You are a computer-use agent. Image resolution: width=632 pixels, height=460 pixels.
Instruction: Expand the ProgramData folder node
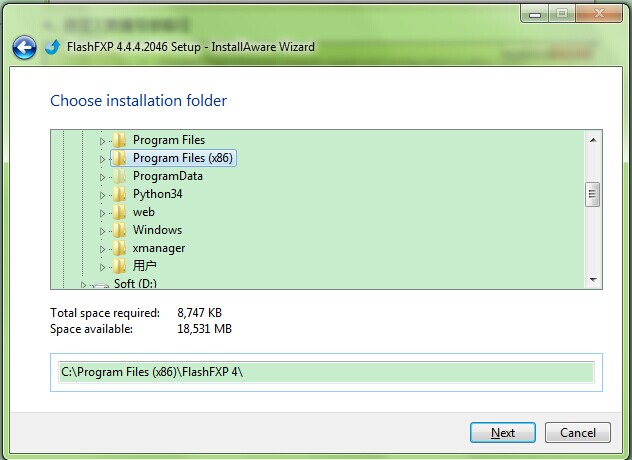tap(102, 177)
